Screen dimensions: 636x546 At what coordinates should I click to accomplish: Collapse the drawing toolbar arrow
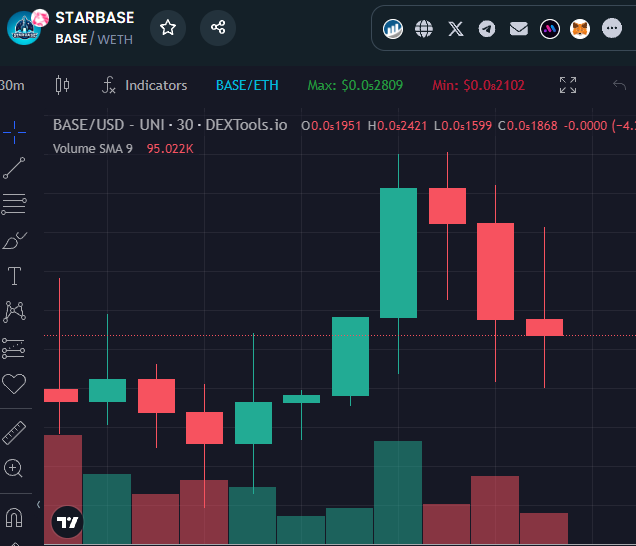pyautogui.click(x=39, y=505)
